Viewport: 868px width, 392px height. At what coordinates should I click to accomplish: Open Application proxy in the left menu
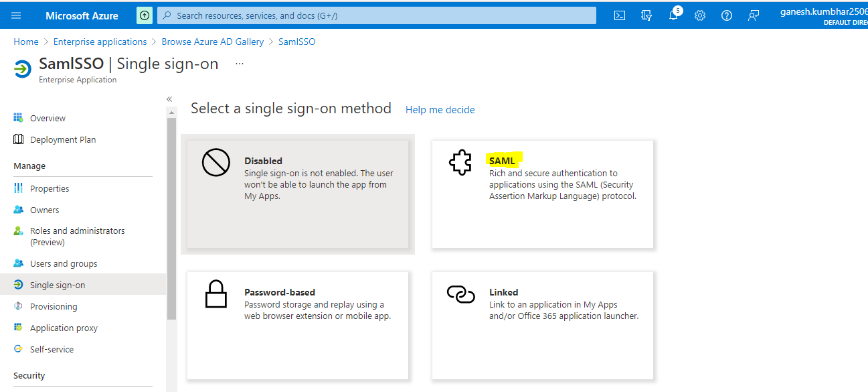pos(64,328)
